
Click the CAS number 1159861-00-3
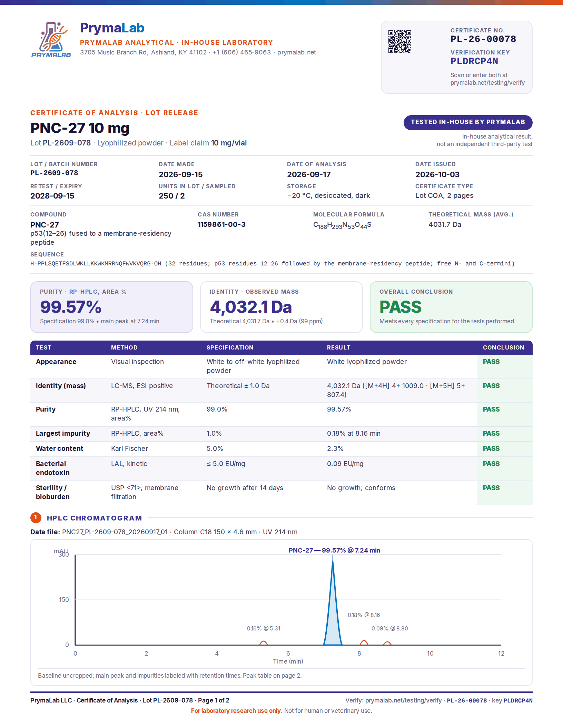click(221, 224)
